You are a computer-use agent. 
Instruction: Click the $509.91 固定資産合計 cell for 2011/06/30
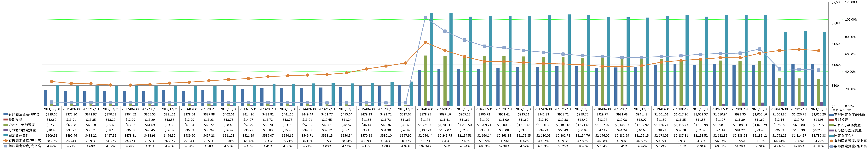coord(52,136)
